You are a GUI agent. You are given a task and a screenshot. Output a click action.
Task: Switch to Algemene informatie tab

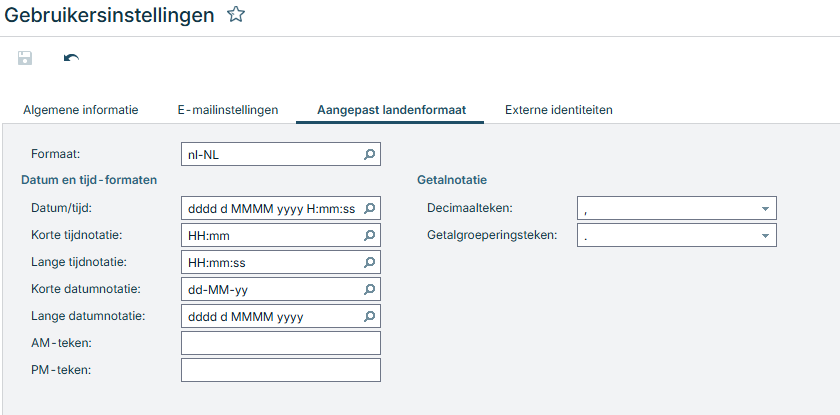pyautogui.click(x=80, y=109)
